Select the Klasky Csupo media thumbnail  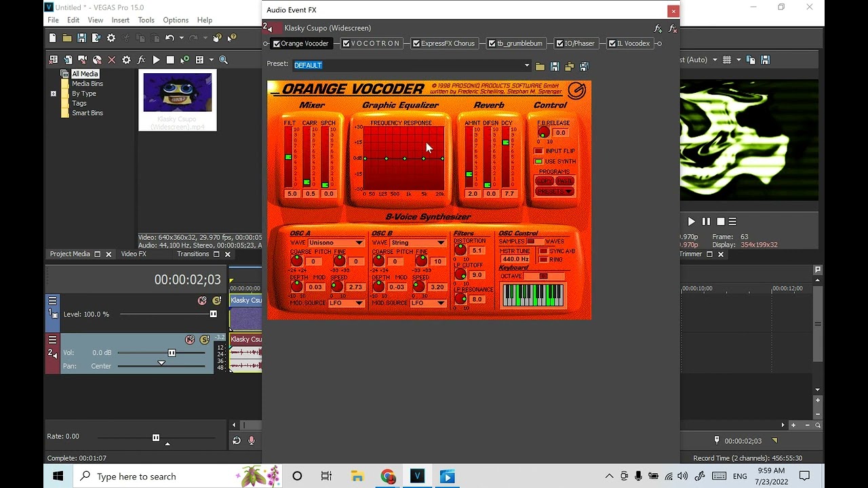[x=178, y=100]
